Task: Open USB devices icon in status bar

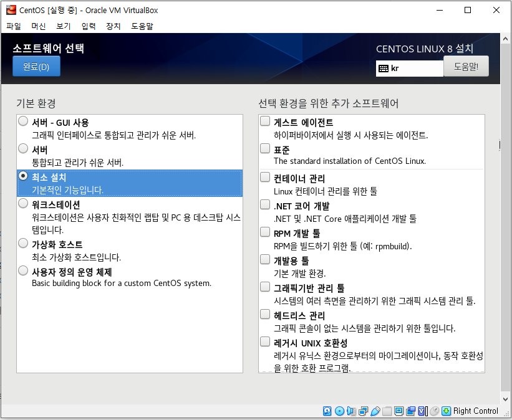Action: point(375,411)
